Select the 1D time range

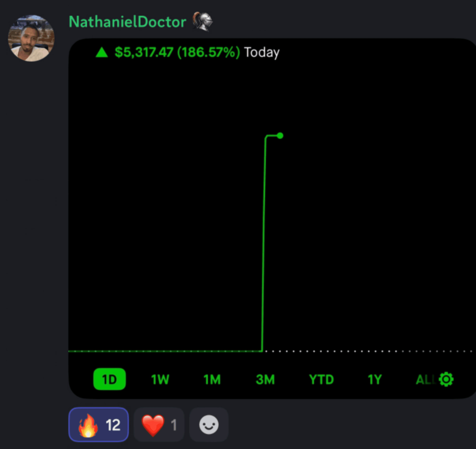click(x=109, y=379)
